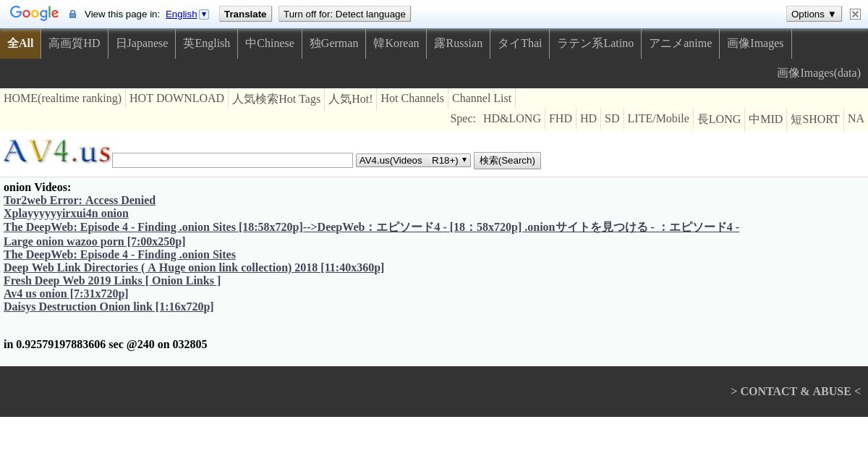Open the 独German category
Viewport: 868px width, 456px height.
pos(334,43)
